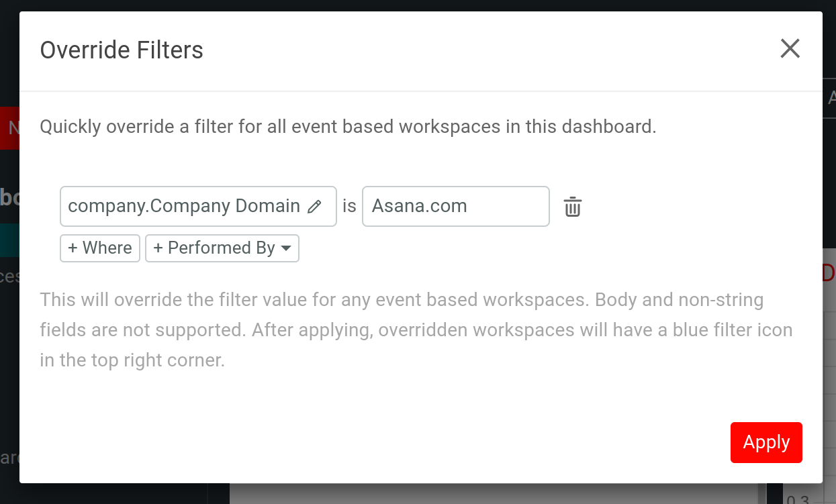Select the teal highlighted sidebar item behind dialog
The width and height of the screenshot is (836, 504).
coord(9,240)
